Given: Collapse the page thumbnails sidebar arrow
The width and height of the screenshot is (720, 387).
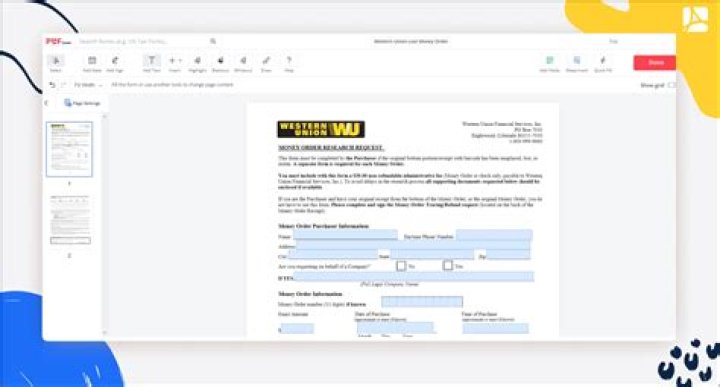Looking at the screenshot, I should (x=46, y=103).
